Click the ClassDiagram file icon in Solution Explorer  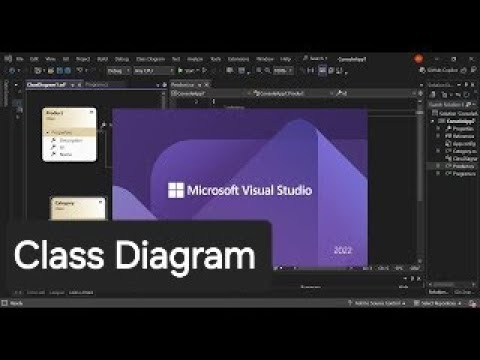click(448, 159)
